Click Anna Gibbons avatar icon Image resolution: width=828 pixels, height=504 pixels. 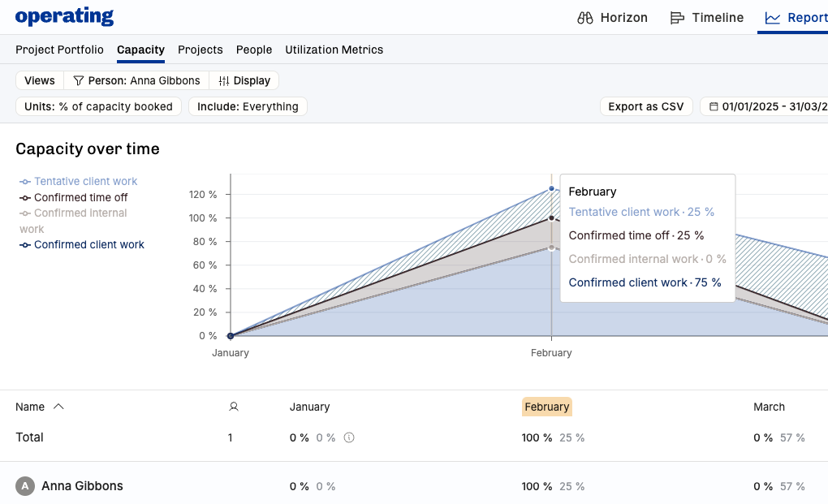(x=25, y=486)
